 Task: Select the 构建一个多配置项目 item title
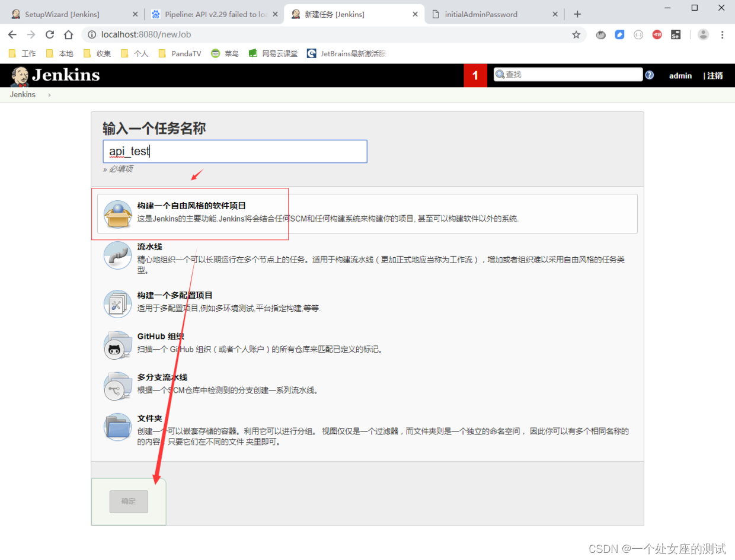[175, 295]
